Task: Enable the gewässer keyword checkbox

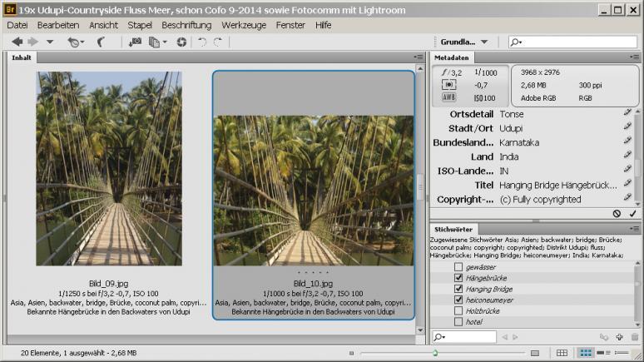Action: (458, 267)
